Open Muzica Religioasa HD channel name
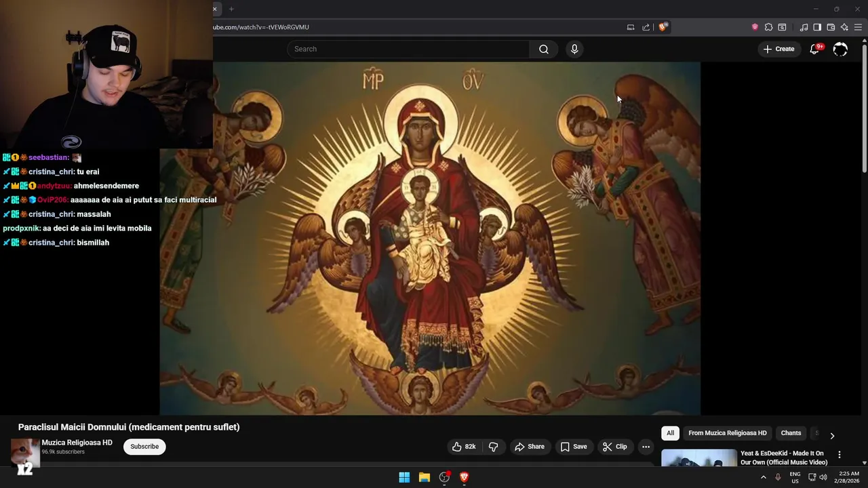The height and width of the screenshot is (488, 868). pyautogui.click(x=77, y=443)
